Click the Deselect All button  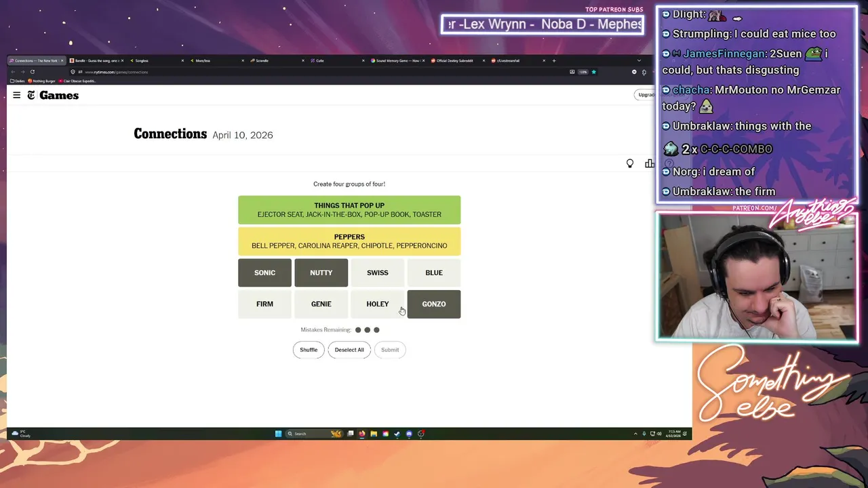[x=349, y=350]
